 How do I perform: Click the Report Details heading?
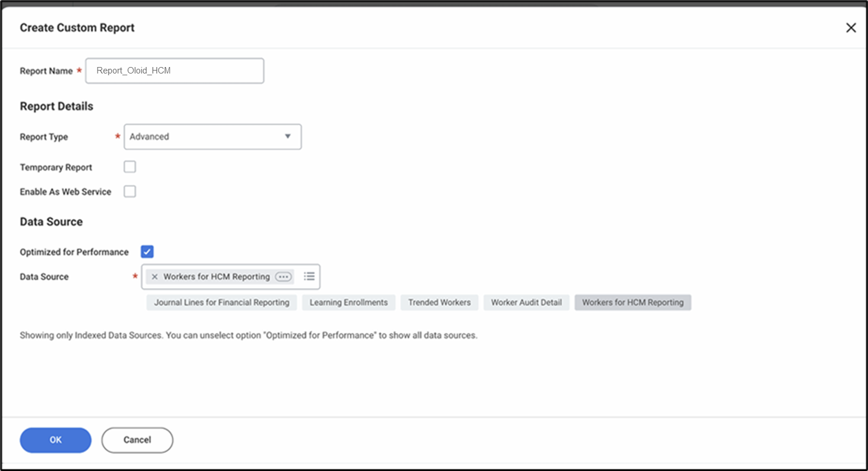tap(56, 106)
